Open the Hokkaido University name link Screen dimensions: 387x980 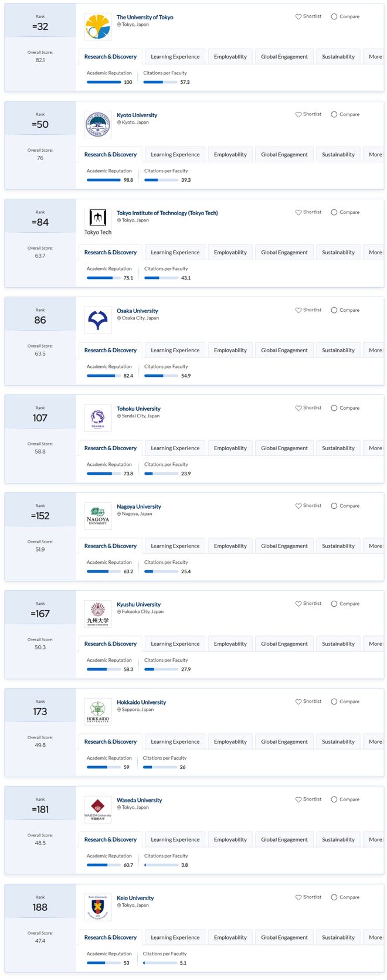tap(141, 702)
